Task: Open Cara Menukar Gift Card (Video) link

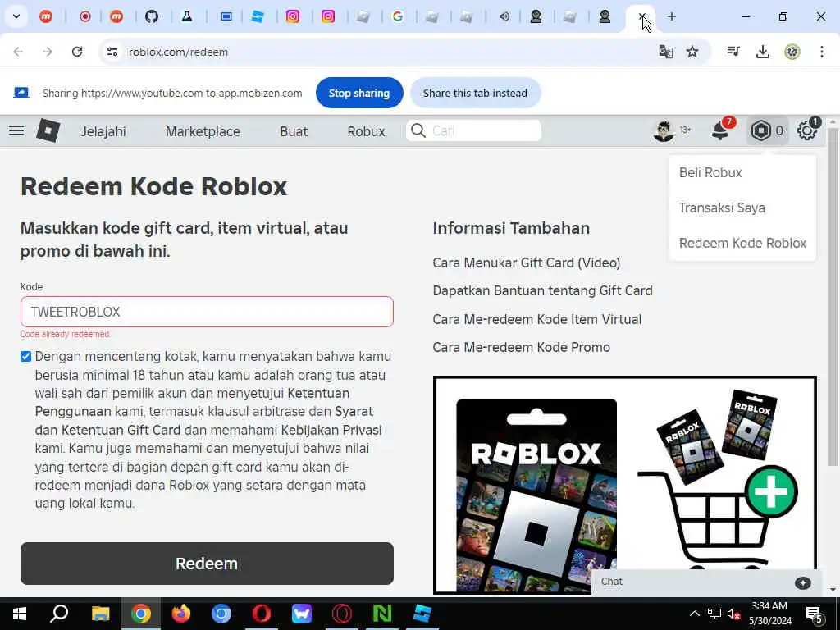Action: (526, 262)
